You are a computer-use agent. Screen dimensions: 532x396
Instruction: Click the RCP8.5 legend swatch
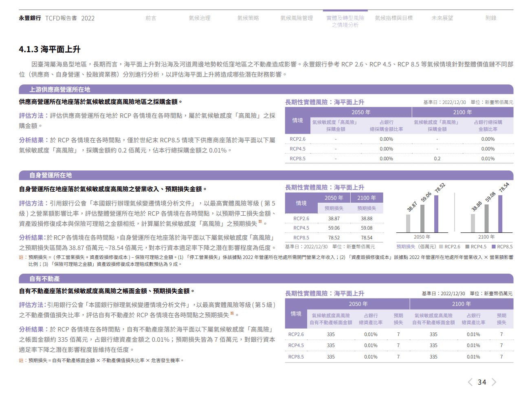pos(494,247)
